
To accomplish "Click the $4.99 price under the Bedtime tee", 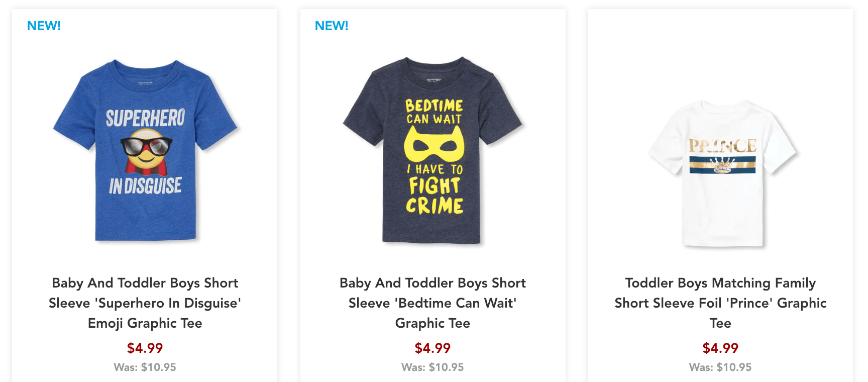I will point(432,348).
